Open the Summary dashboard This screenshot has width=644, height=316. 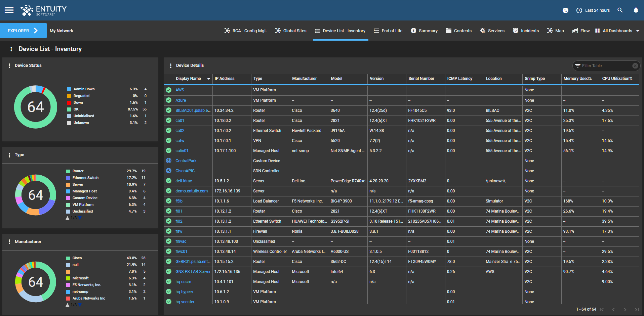[424, 31]
